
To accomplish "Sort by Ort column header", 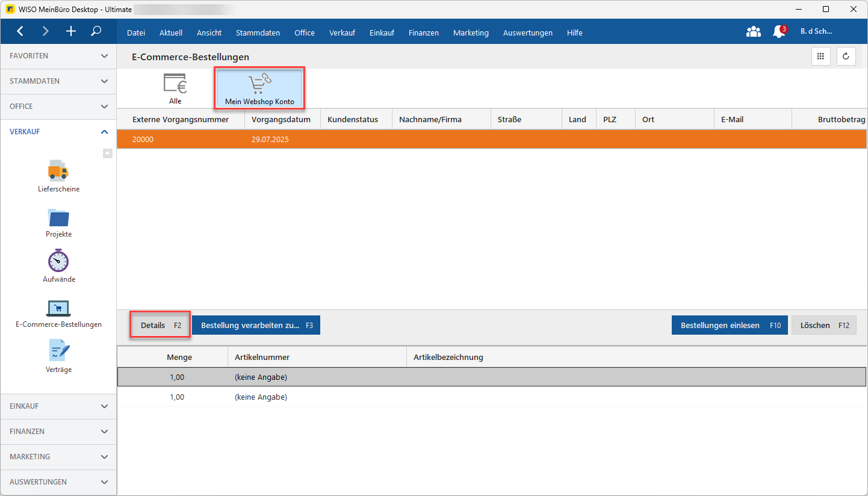I will tap(675, 119).
